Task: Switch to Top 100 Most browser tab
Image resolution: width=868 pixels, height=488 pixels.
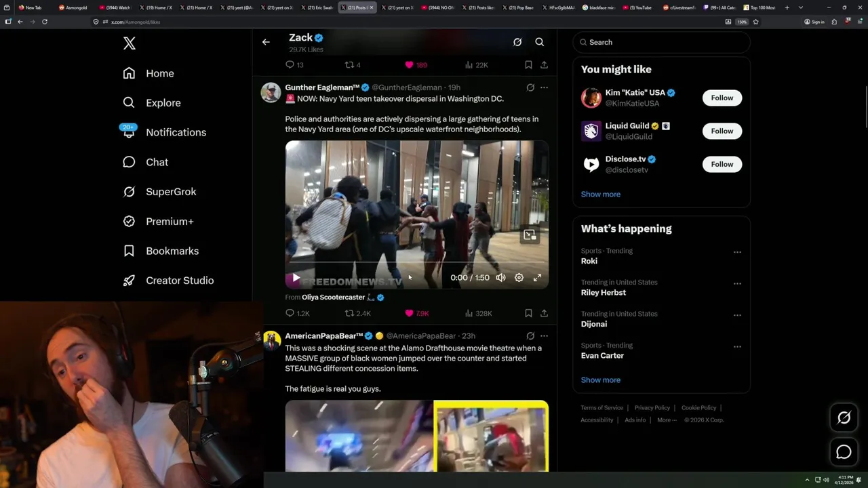Action: pyautogui.click(x=760, y=7)
